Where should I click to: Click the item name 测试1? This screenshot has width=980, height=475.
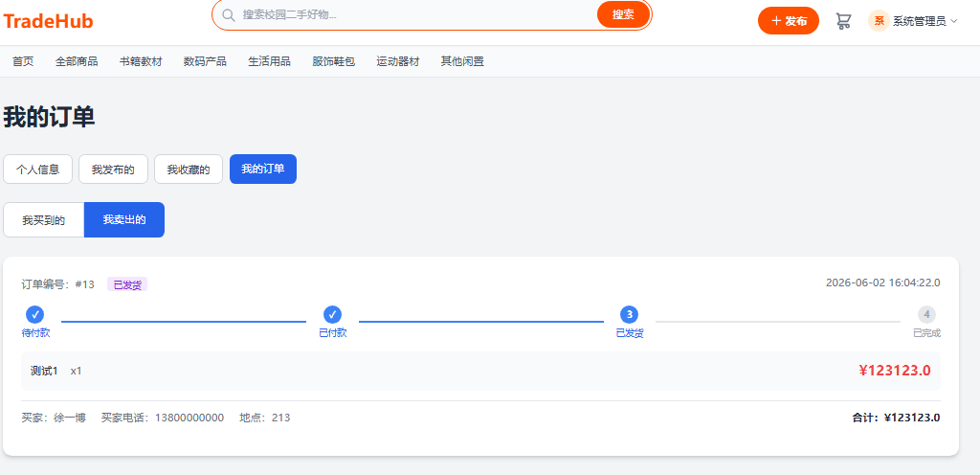[44, 371]
